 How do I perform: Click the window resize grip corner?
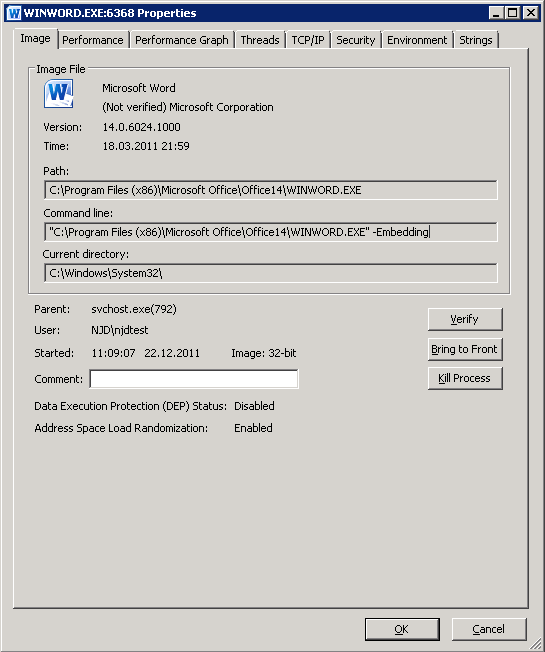(x=538, y=645)
